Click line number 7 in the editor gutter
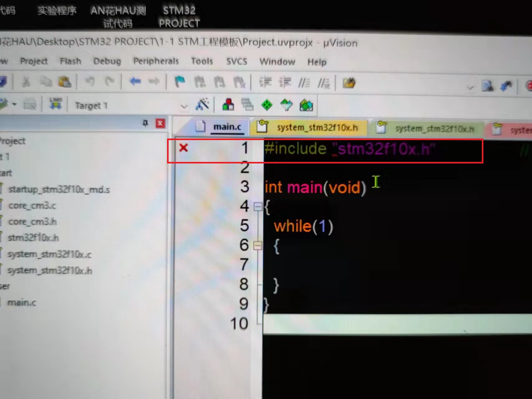The width and height of the screenshot is (532, 399). coord(244,265)
